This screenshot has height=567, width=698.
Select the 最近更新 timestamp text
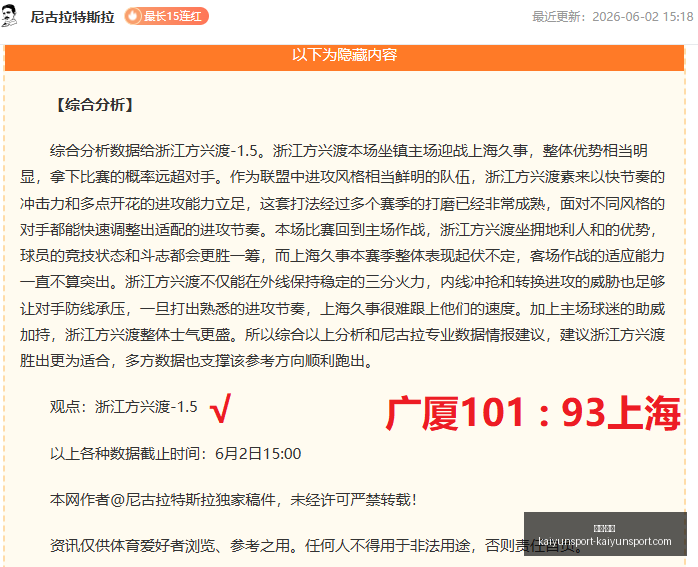(x=613, y=16)
